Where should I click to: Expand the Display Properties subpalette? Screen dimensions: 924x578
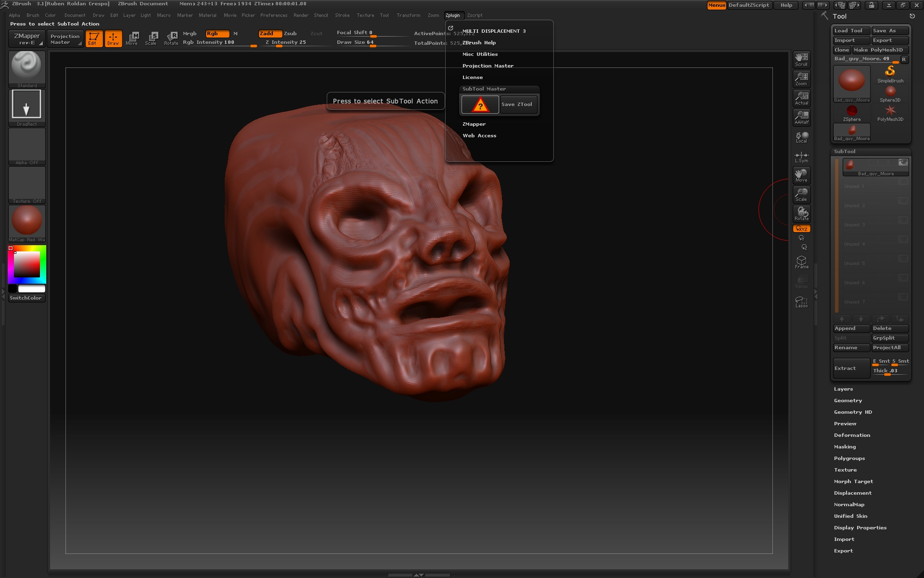click(x=860, y=528)
